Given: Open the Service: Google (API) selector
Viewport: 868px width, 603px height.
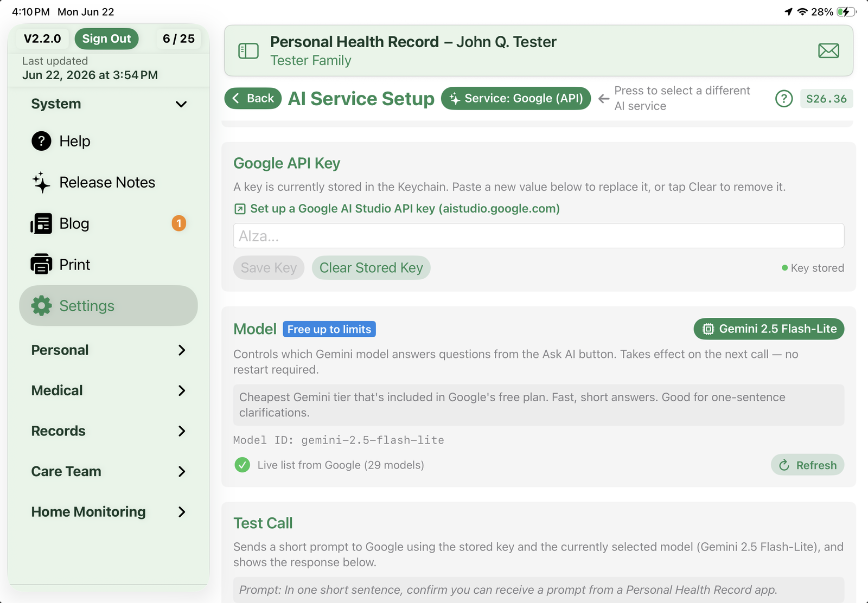Looking at the screenshot, I should point(516,99).
